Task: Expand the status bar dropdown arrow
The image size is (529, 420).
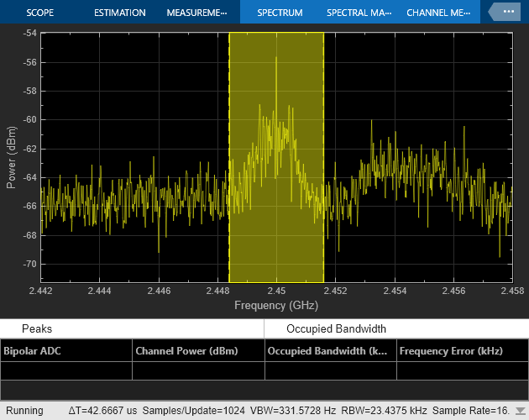Action: point(519,411)
